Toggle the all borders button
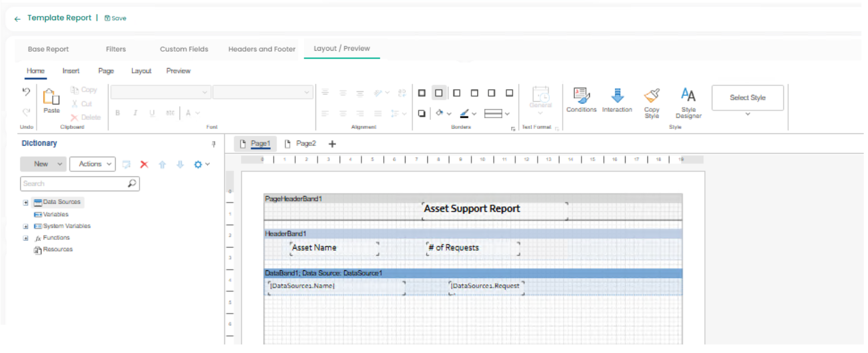 [x=421, y=93]
